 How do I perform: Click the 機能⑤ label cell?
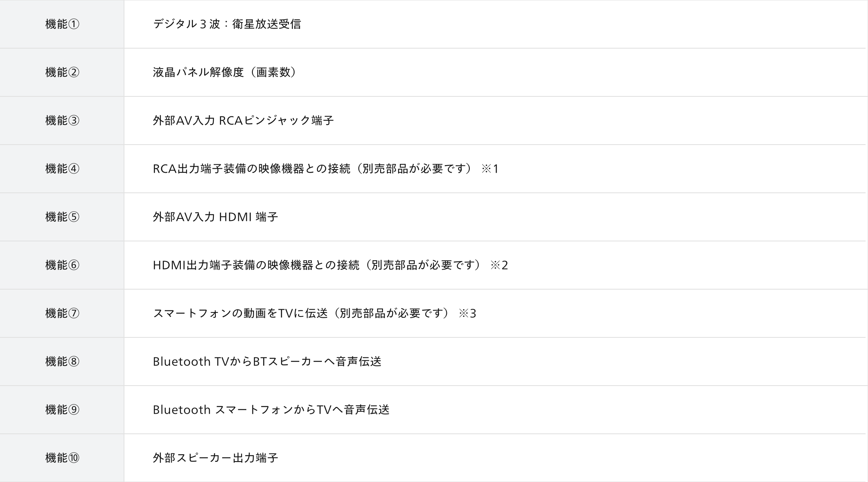(x=62, y=217)
